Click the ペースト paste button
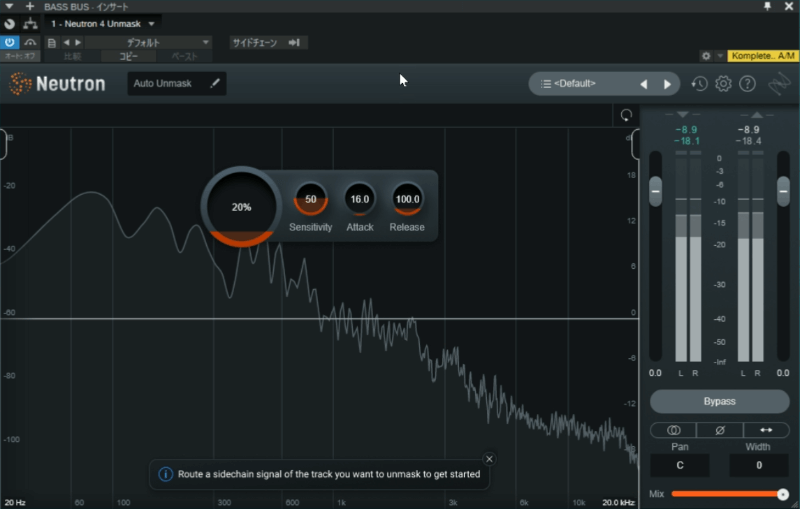This screenshot has height=509, width=800. pos(184,56)
